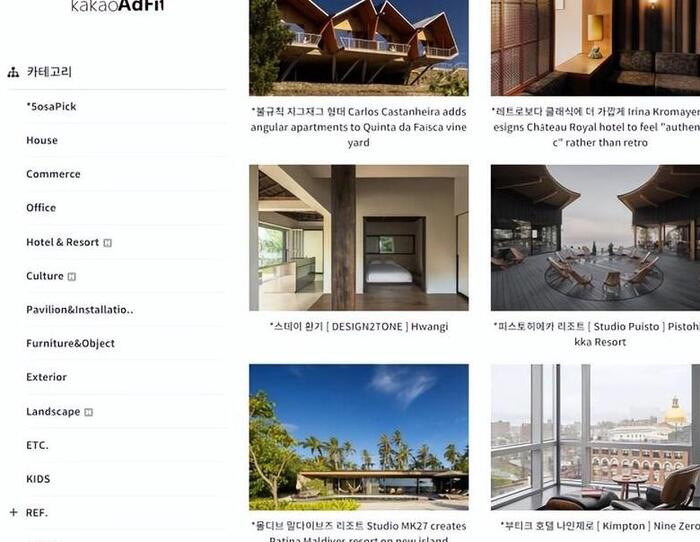Click the new-post badge beside Culture
The image size is (700, 542).
(x=72, y=277)
